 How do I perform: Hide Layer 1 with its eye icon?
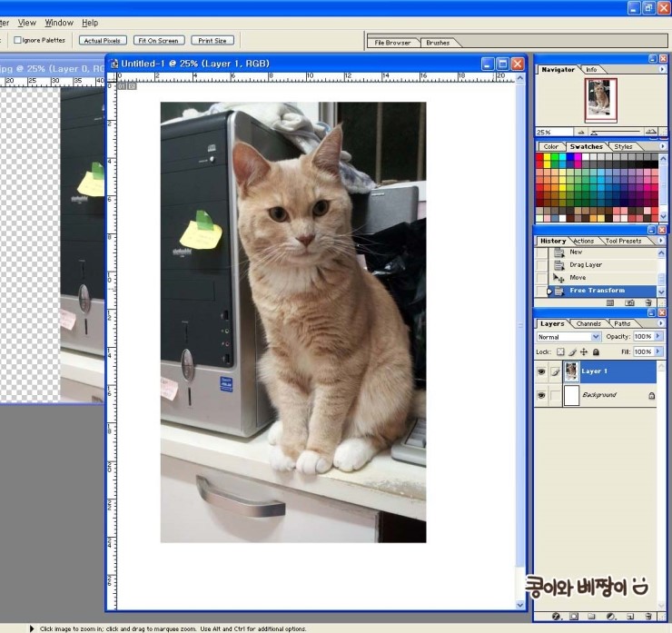point(541,371)
